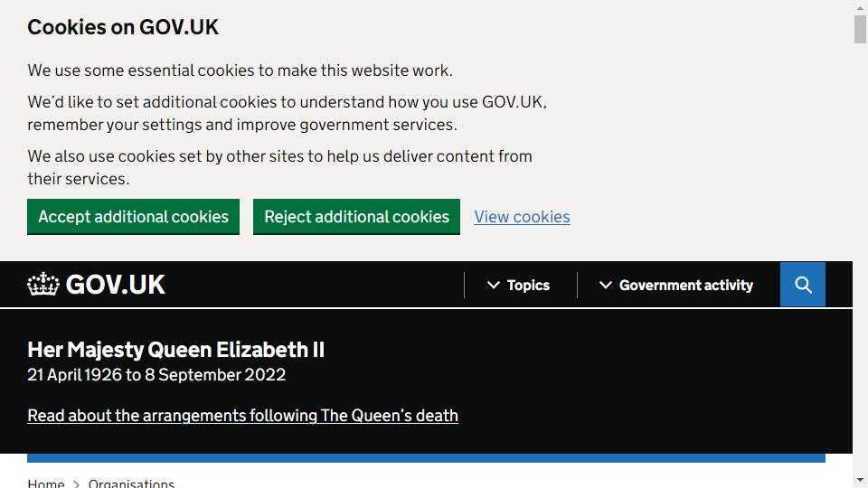868x488 pixels.
Task: Expand the Topics menu chevron
Action: point(494,285)
